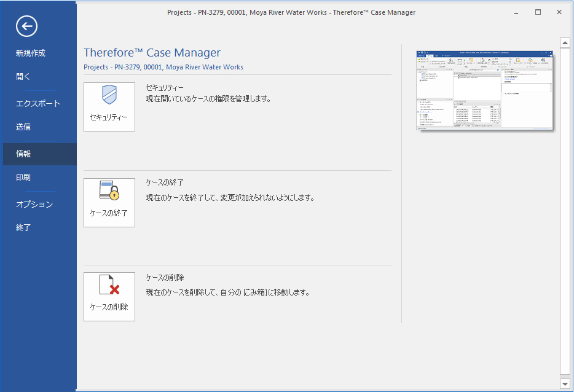Minimize the Case Manager window

[x=516, y=12]
